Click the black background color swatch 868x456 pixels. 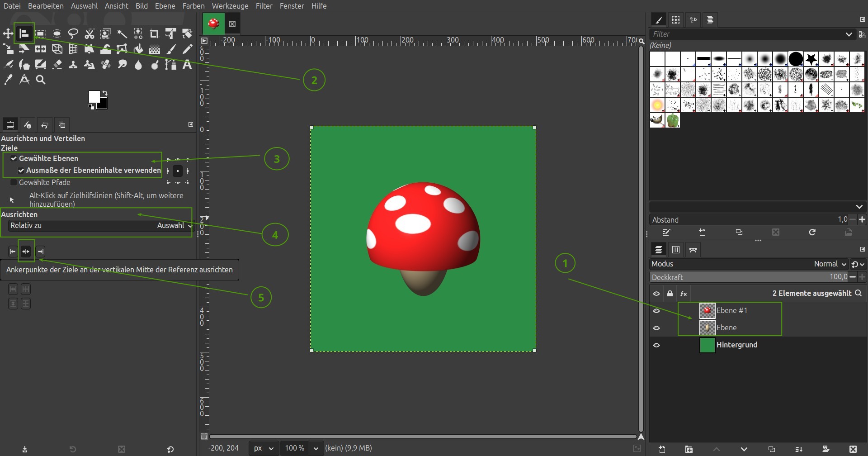(103, 104)
